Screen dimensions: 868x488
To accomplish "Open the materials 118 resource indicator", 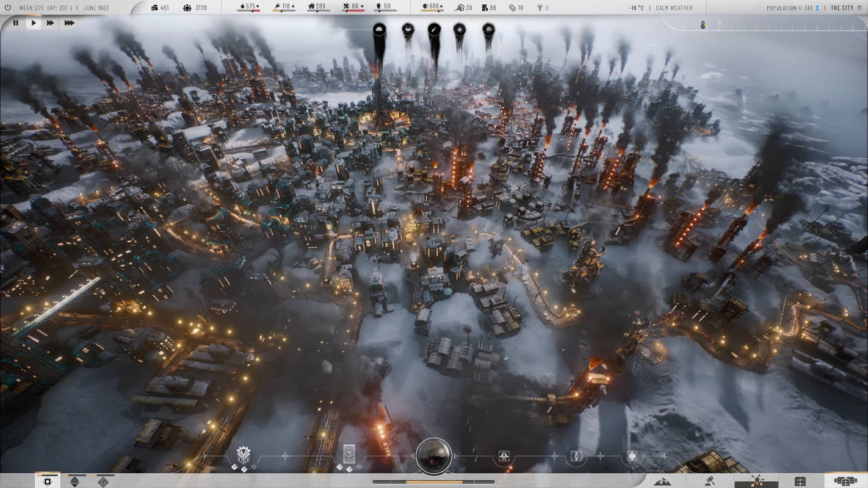I will [x=284, y=7].
